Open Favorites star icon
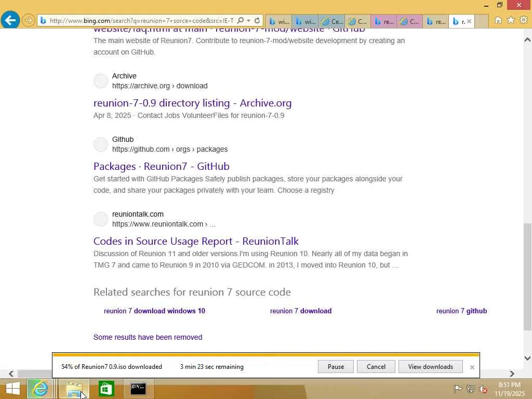Viewport: 532px width, 399px height. pos(511,20)
